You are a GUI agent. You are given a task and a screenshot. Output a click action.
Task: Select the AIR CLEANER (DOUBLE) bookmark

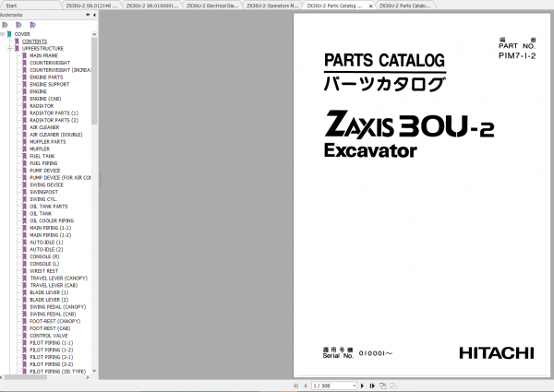point(55,135)
